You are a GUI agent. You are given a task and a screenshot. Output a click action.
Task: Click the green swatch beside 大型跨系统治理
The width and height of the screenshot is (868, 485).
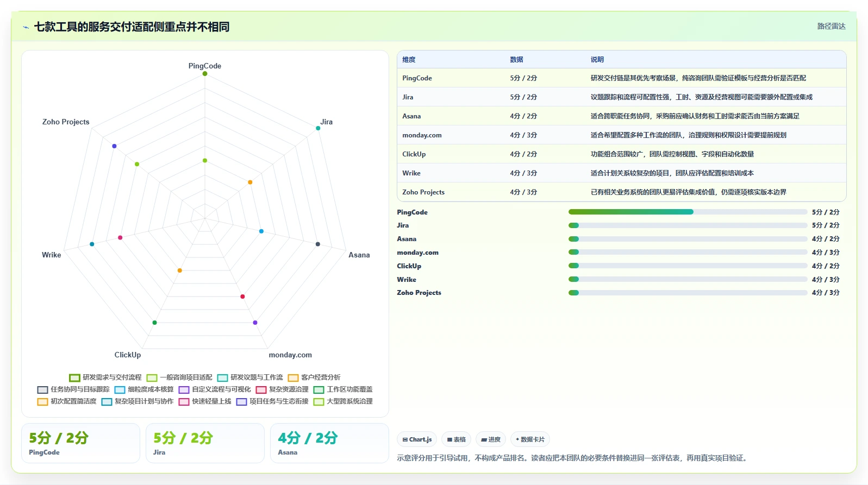319,402
